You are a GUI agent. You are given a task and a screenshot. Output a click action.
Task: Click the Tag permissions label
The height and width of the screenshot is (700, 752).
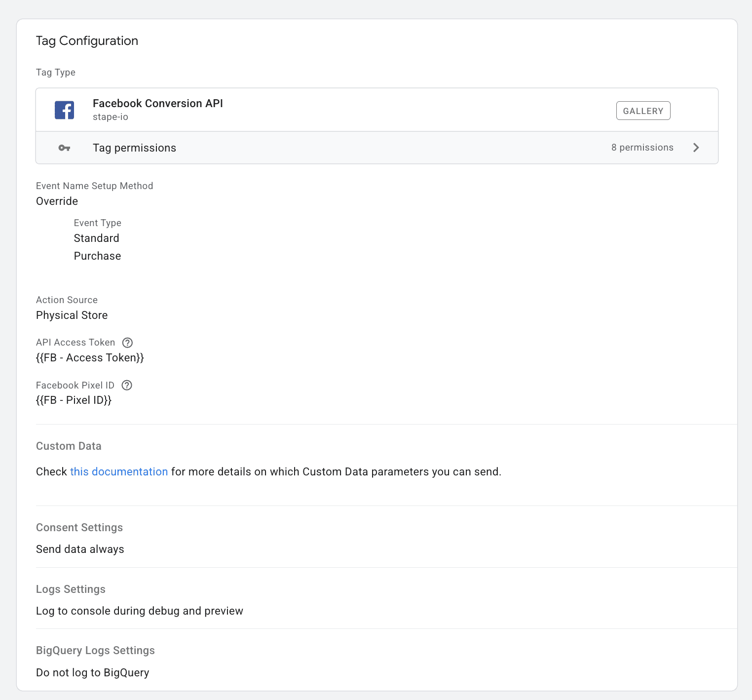click(x=134, y=148)
